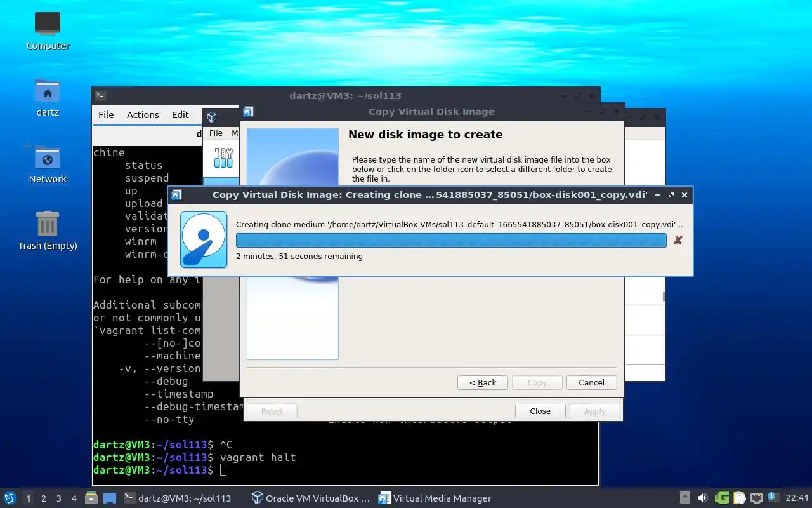Image resolution: width=812 pixels, height=508 pixels.
Task: Click the clipboard tray icon
Action: (739, 498)
